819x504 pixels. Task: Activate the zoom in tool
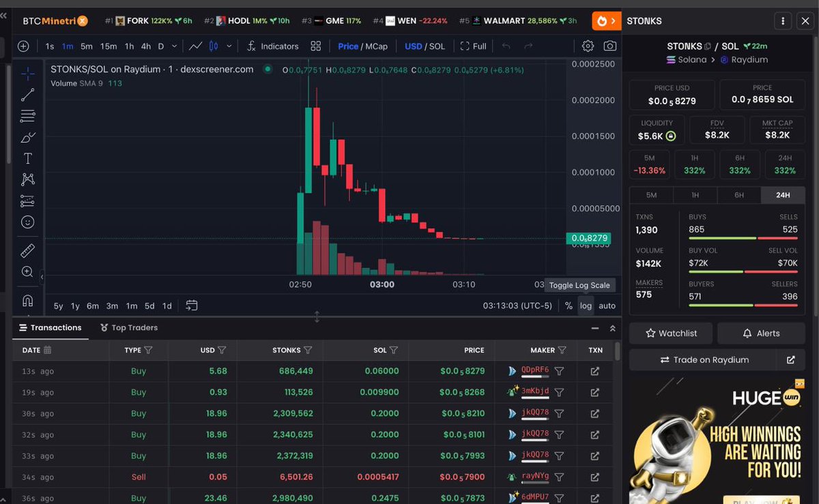27,271
